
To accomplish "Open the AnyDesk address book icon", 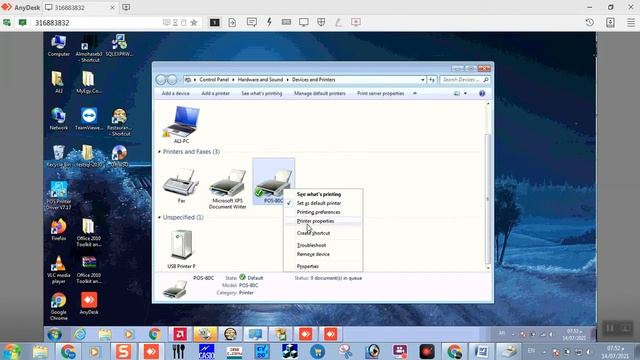I will coord(610,22).
